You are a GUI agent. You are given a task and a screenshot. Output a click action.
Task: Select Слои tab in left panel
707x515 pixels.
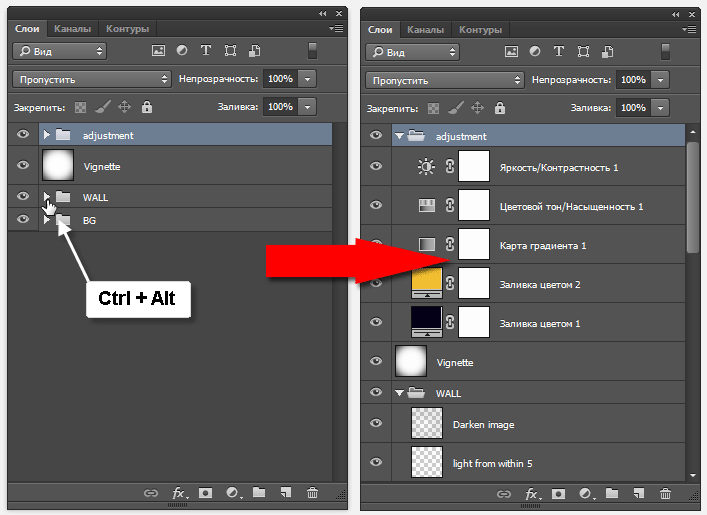(27, 29)
